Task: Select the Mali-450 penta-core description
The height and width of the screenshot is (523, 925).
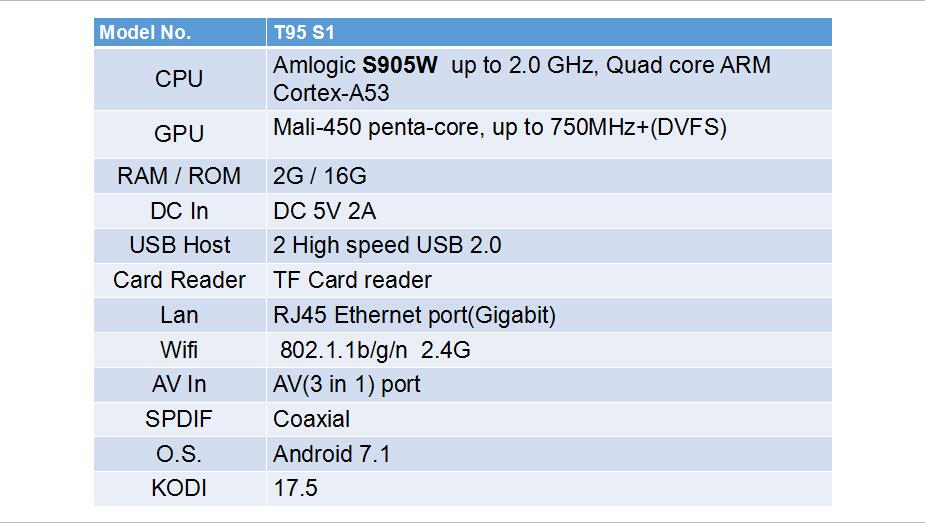Action: tap(500, 127)
